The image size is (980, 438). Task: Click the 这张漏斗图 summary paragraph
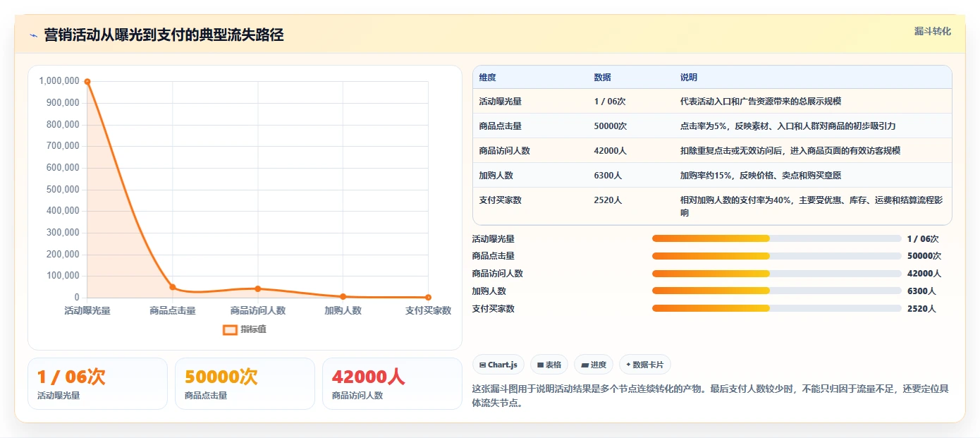point(710,396)
